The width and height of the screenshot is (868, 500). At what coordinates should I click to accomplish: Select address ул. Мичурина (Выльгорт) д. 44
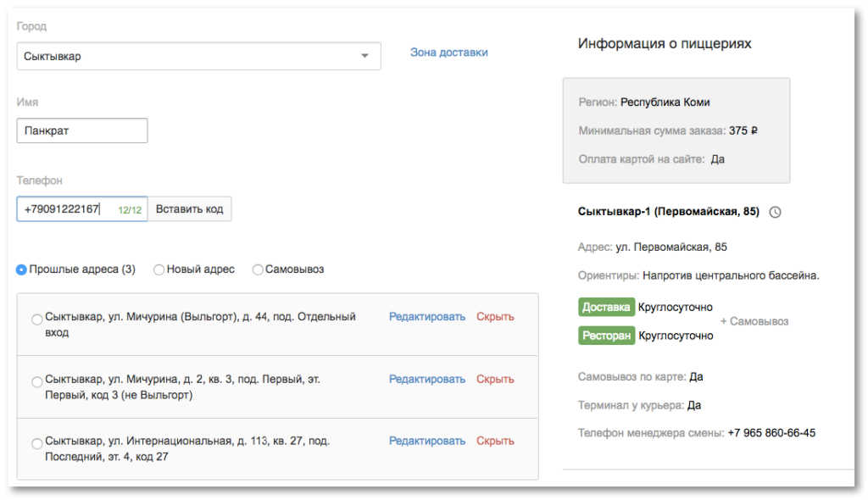[x=36, y=319]
